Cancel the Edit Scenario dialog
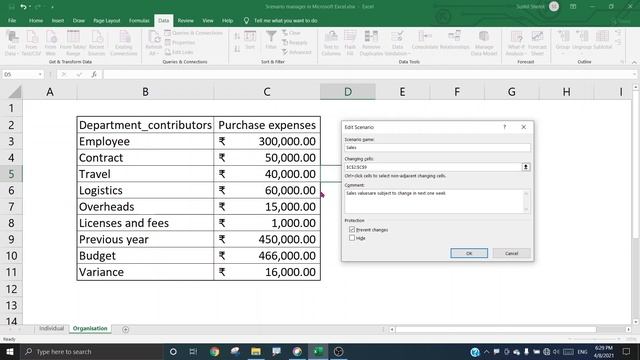This screenshot has height=360, width=640. (x=511, y=253)
